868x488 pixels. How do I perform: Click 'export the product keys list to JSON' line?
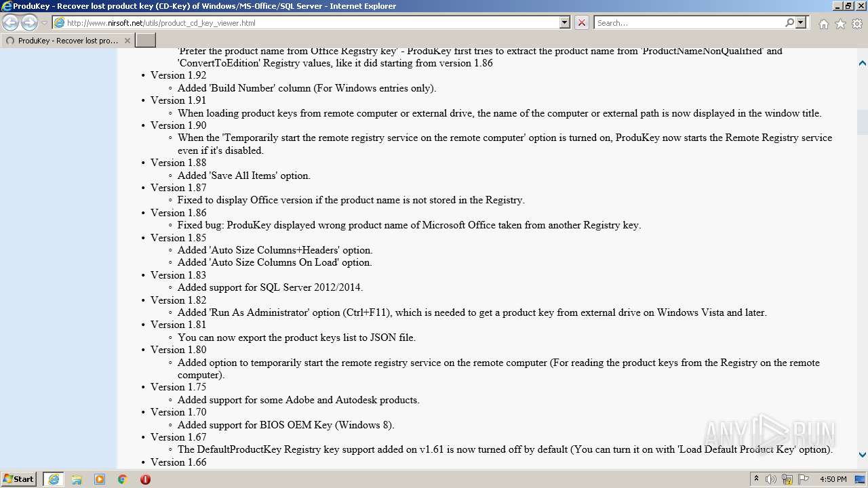click(x=297, y=338)
